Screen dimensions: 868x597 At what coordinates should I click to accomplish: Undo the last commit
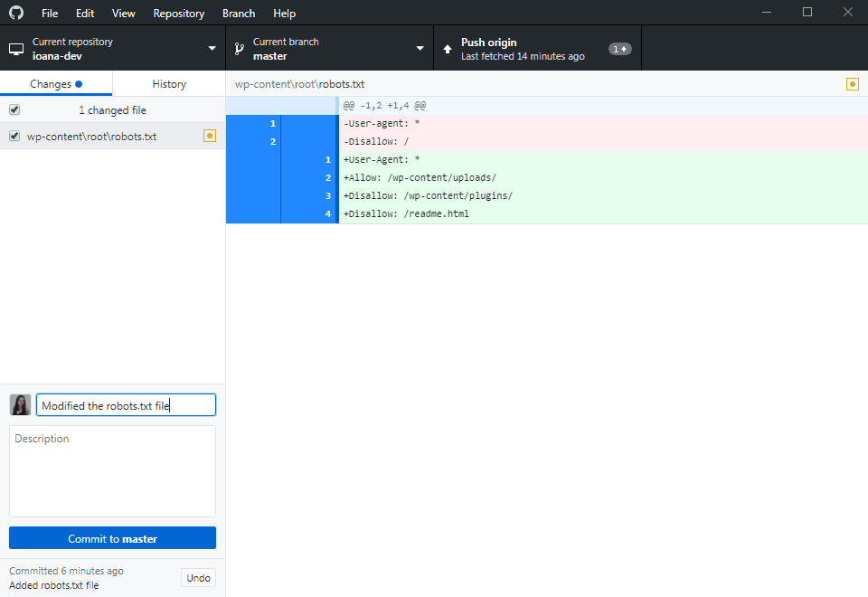[198, 578]
